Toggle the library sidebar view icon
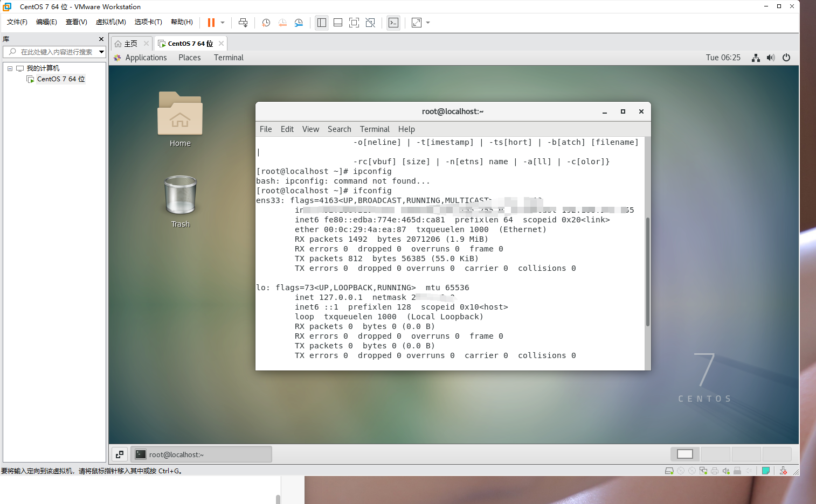The height and width of the screenshot is (504, 816). pos(322,23)
